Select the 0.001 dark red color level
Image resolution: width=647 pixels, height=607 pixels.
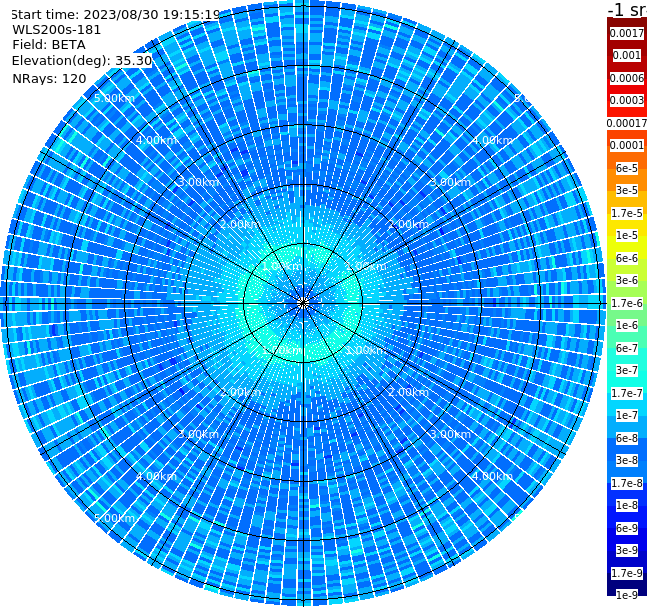(x=627, y=55)
